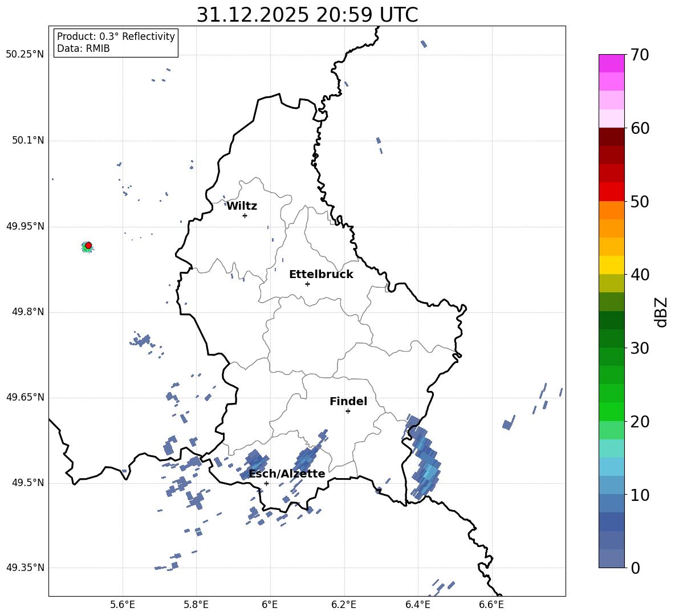675x616 pixels.
Task: Click the colorbar tick label 50
Action: pyautogui.click(x=640, y=201)
